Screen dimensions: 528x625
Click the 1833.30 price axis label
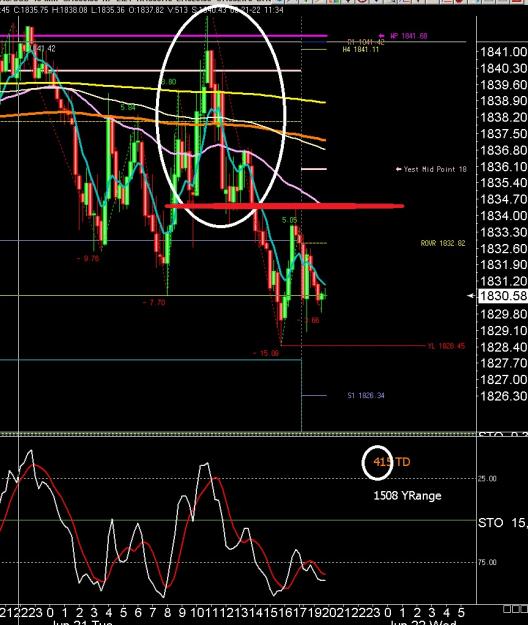504,232
